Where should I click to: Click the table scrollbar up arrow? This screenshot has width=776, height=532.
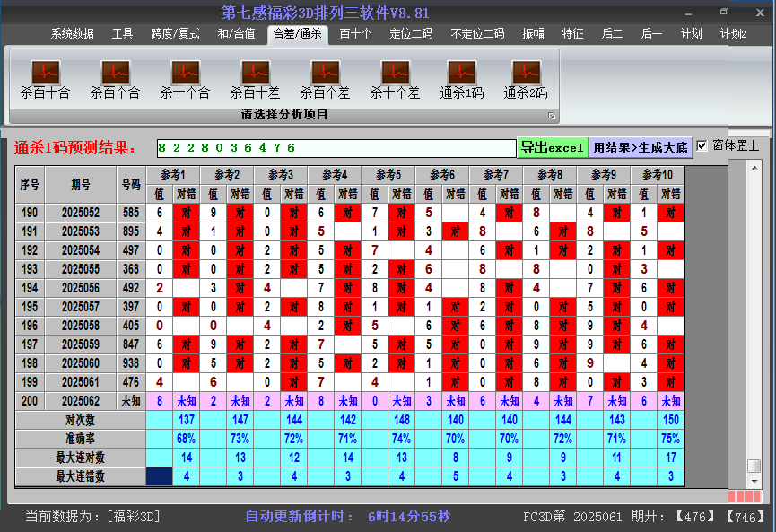point(754,169)
